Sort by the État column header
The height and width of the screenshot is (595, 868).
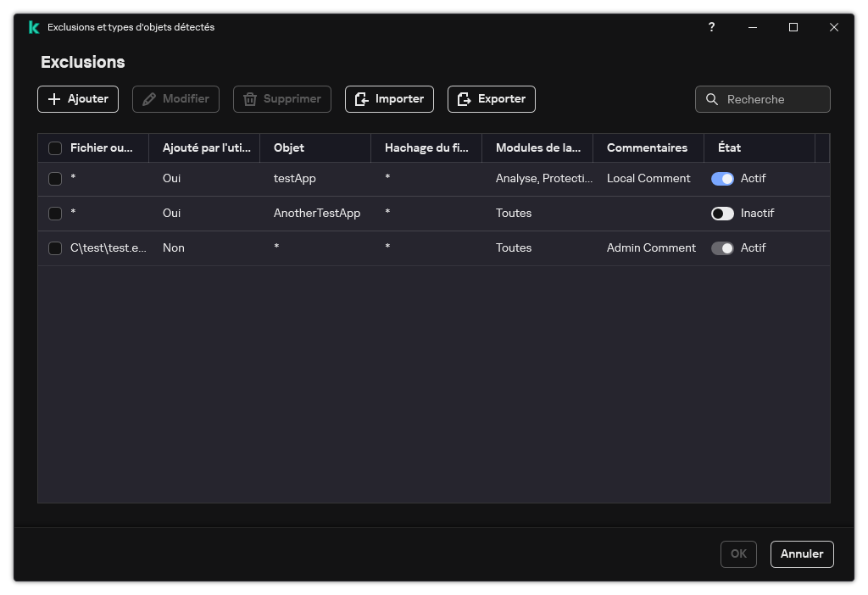pos(729,147)
